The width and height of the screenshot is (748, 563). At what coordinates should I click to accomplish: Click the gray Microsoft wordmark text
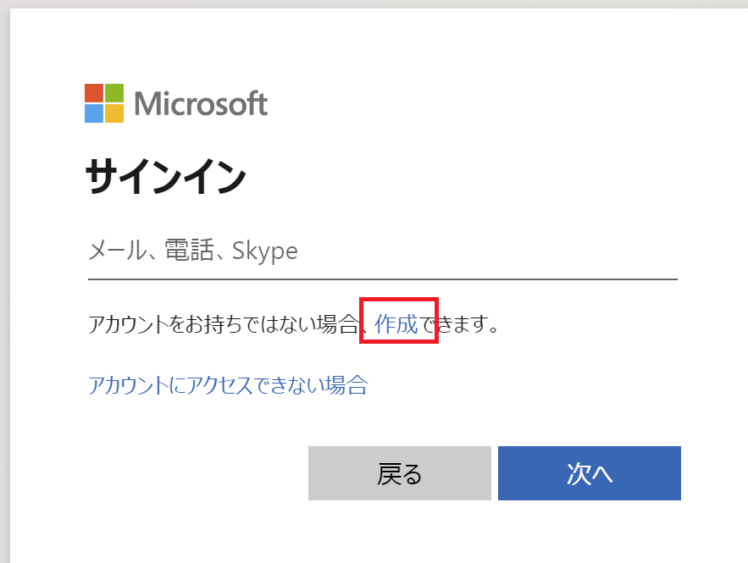tap(201, 104)
